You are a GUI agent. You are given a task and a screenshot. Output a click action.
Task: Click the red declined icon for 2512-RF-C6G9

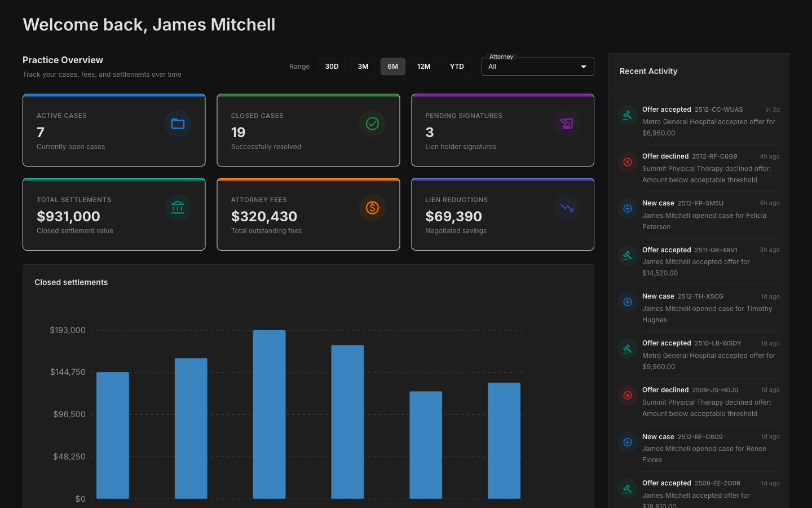[x=628, y=162]
